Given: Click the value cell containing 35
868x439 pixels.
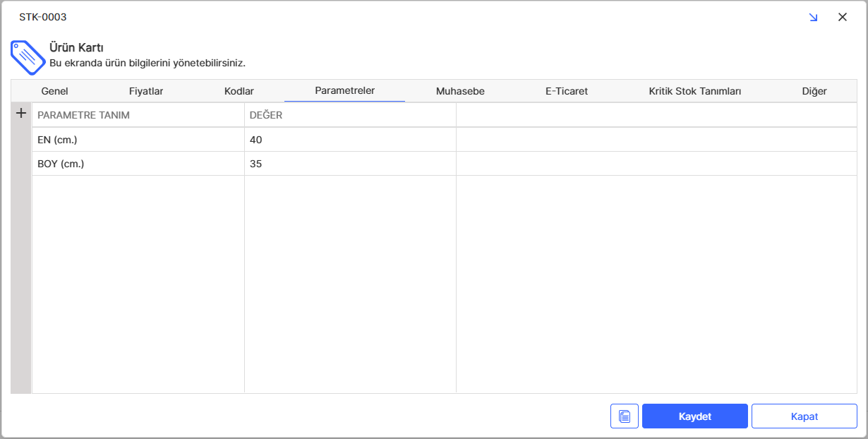Looking at the screenshot, I should coord(350,164).
